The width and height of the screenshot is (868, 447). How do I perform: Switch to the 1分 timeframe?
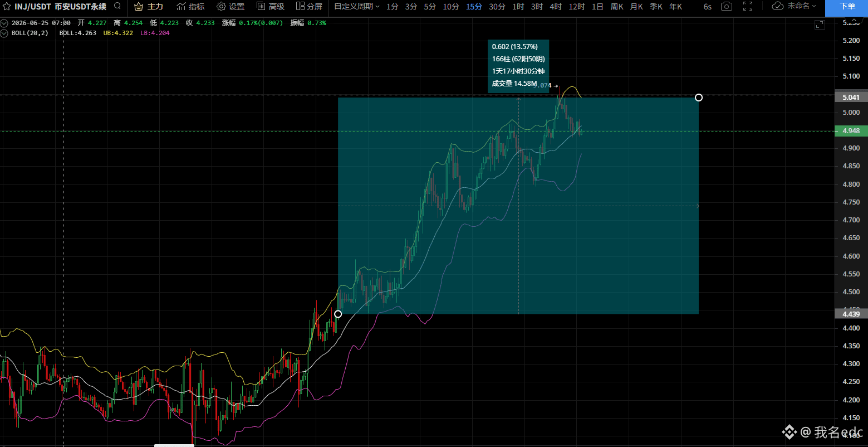tap(393, 7)
